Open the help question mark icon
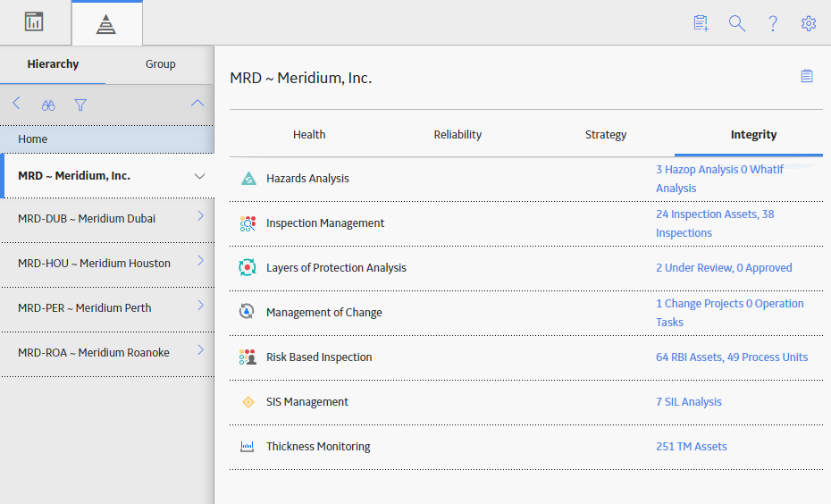Viewport: 831px width, 504px height. [773, 23]
